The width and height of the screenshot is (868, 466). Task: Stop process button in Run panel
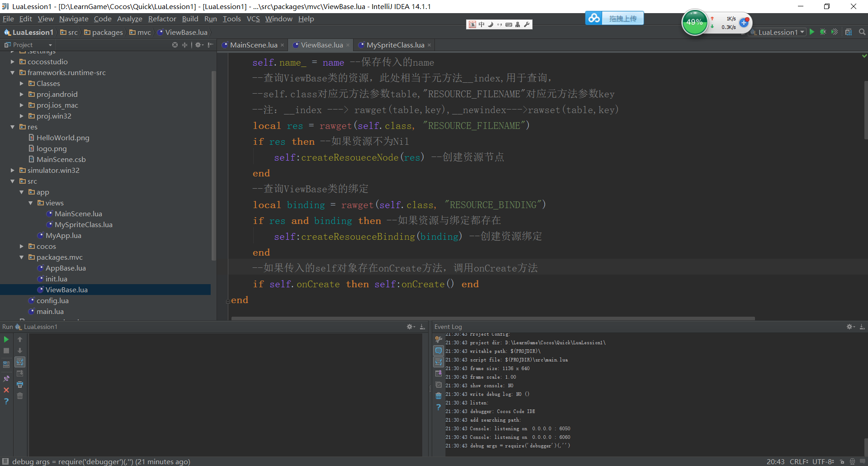[6, 351]
